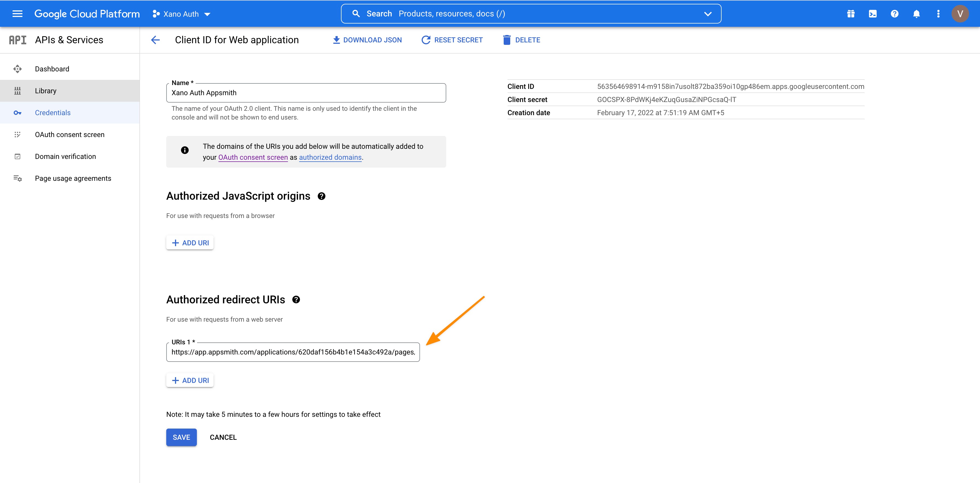Click help icon beside Authorized JavaScript origins
Image resolution: width=980 pixels, height=483 pixels.
pos(322,196)
